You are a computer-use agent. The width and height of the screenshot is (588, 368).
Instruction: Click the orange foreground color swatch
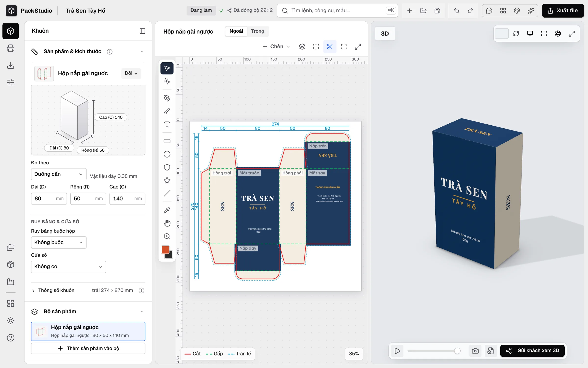[165, 250]
